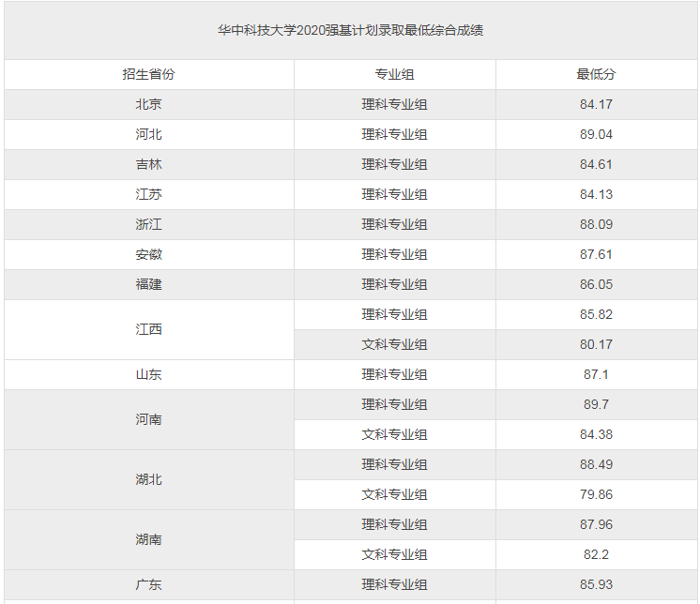Select the 专业组 column header
Image resolution: width=700 pixels, height=604 pixels.
(395, 74)
